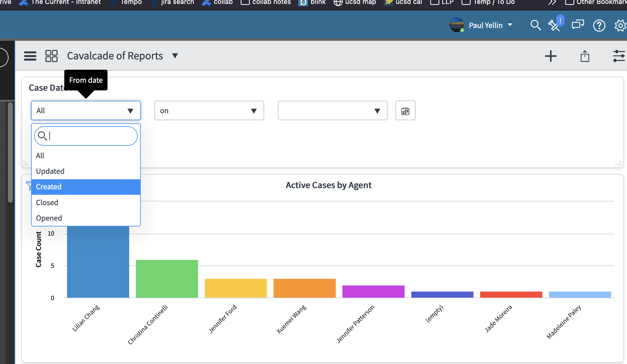Open the 'ucsd map' bookmark
This screenshot has width=627, height=364.
[355, 2]
